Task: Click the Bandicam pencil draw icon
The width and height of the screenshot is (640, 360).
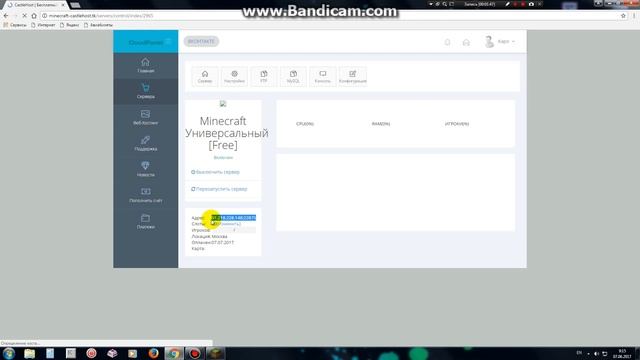Action: point(507,4)
